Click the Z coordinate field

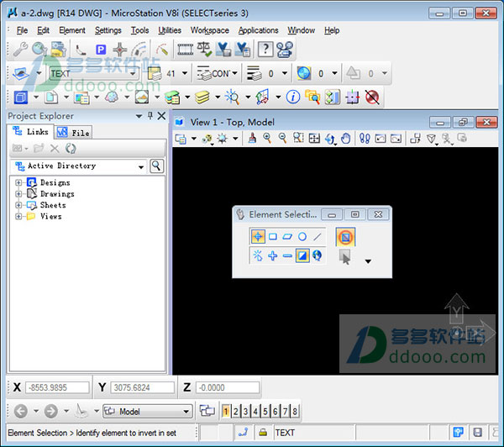click(228, 387)
